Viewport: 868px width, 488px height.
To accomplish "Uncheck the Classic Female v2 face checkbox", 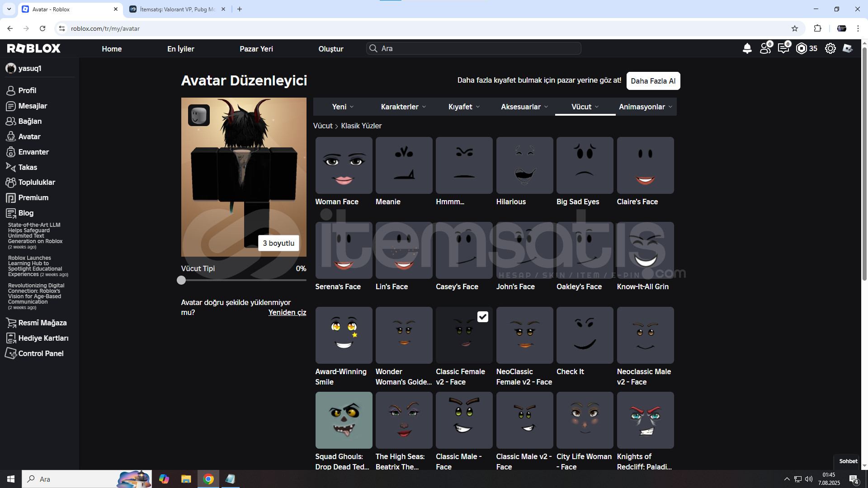I will point(483,317).
